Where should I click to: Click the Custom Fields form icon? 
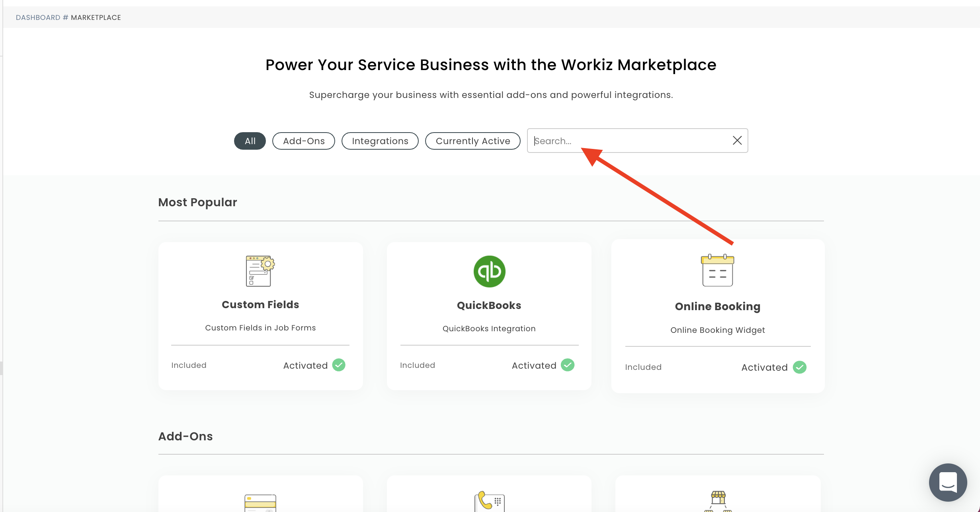click(260, 271)
